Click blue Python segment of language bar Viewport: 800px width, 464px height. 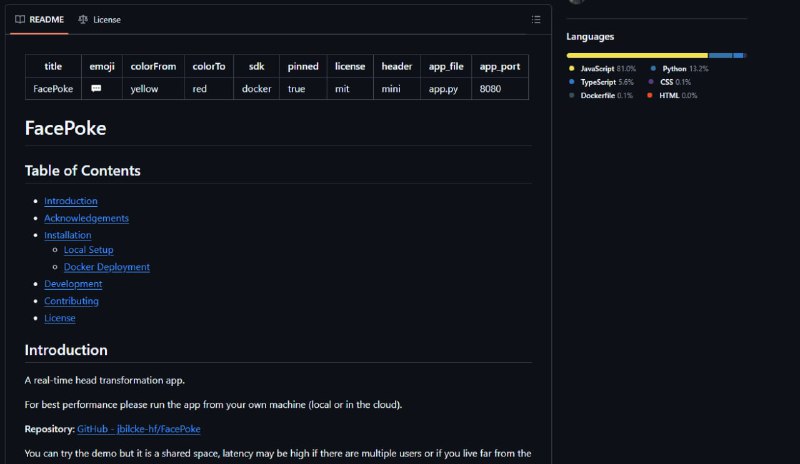[x=720, y=55]
